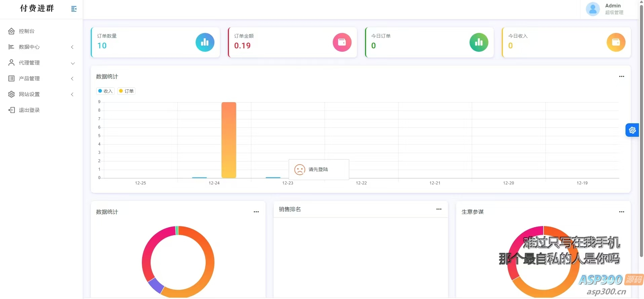Expand the 网站设置 sidebar submenu

[41, 94]
